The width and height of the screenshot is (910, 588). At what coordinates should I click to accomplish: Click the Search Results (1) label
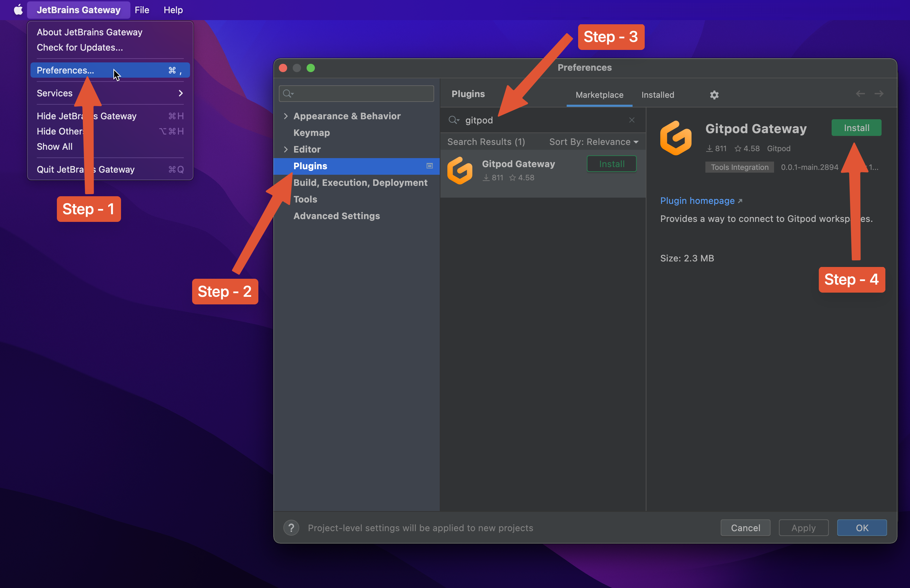pos(486,142)
